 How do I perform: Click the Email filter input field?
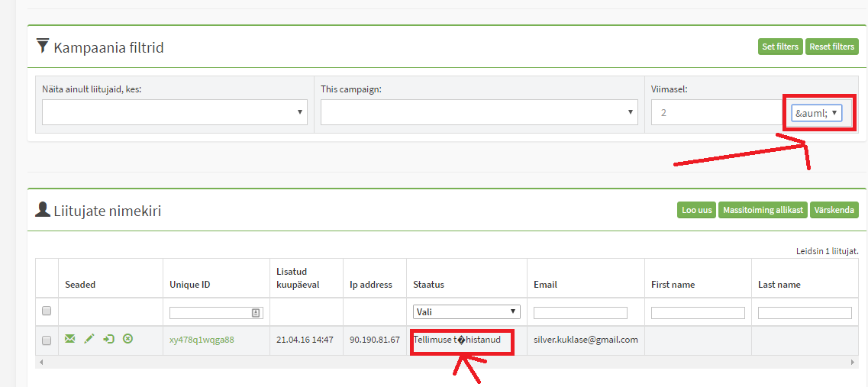pos(580,313)
